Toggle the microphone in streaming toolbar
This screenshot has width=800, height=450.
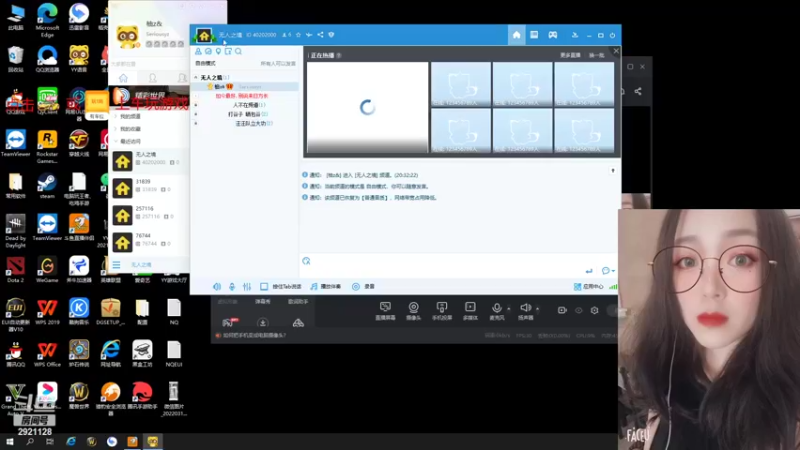point(496,311)
